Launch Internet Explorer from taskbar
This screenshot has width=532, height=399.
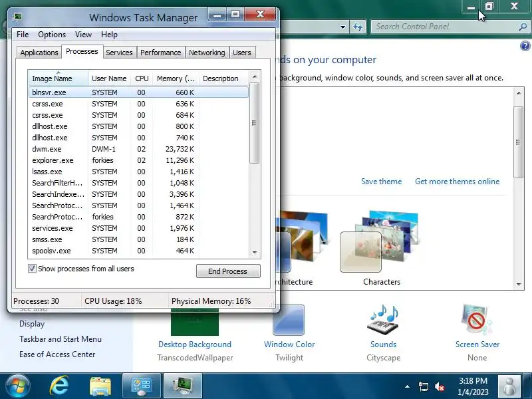pyautogui.click(x=59, y=386)
